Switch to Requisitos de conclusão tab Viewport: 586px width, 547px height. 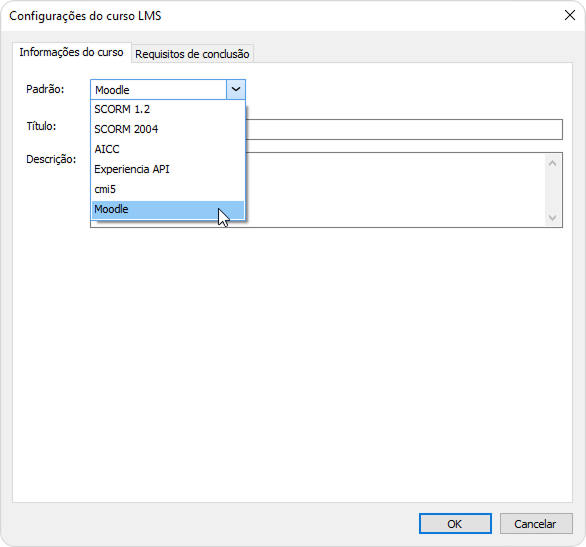[192, 54]
